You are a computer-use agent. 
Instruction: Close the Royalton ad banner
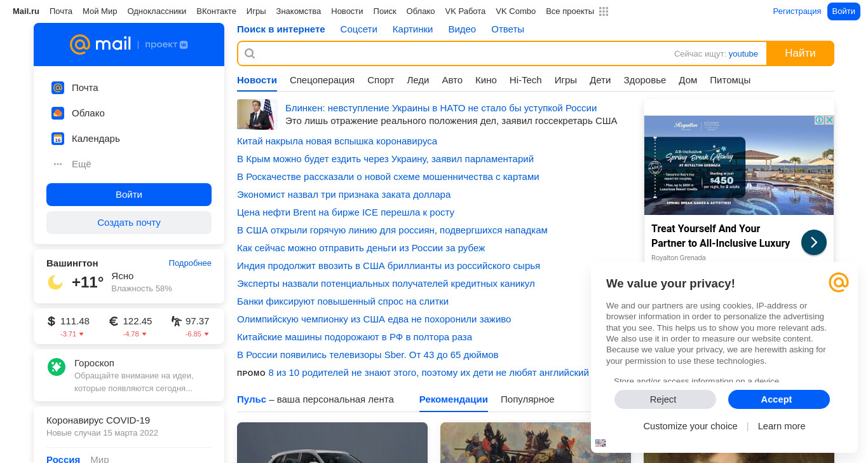point(829,120)
